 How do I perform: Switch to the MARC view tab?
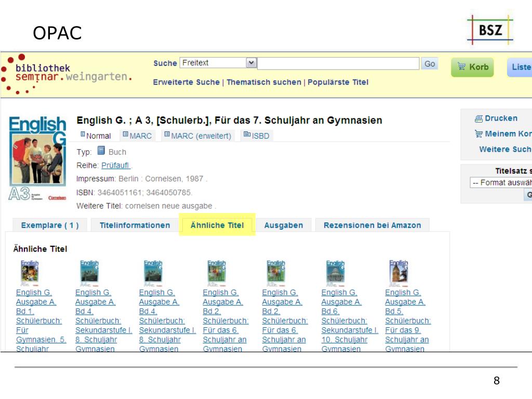tap(137, 136)
